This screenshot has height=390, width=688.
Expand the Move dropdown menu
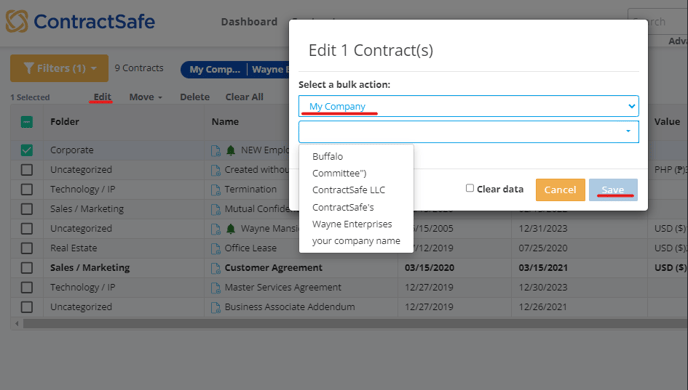(x=146, y=97)
